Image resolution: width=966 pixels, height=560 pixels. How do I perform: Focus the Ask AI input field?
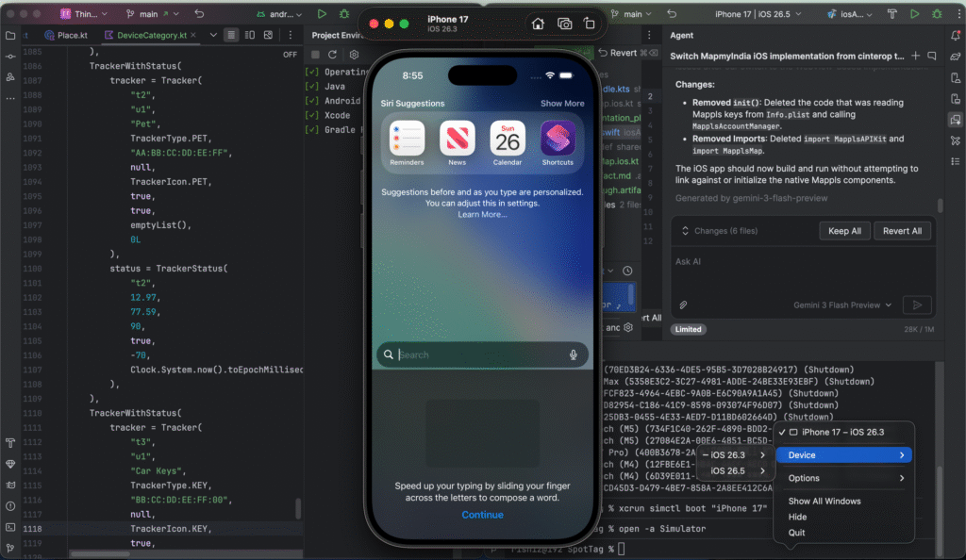804,272
